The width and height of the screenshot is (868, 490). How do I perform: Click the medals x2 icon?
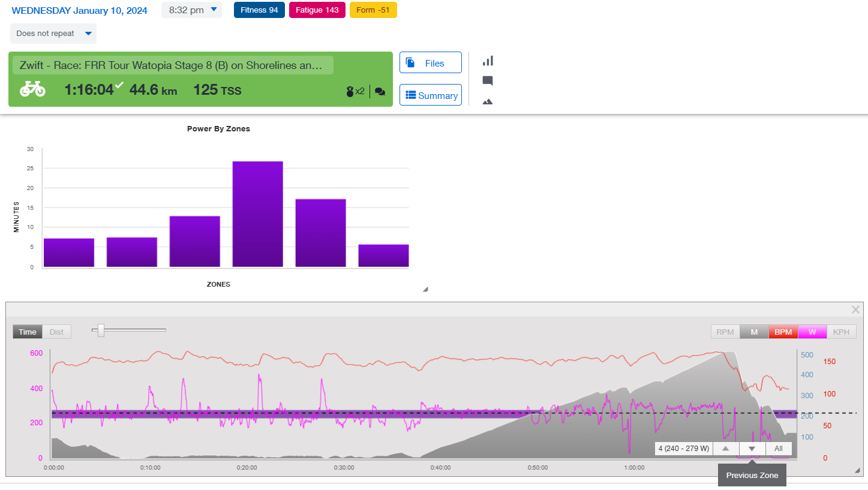point(355,92)
